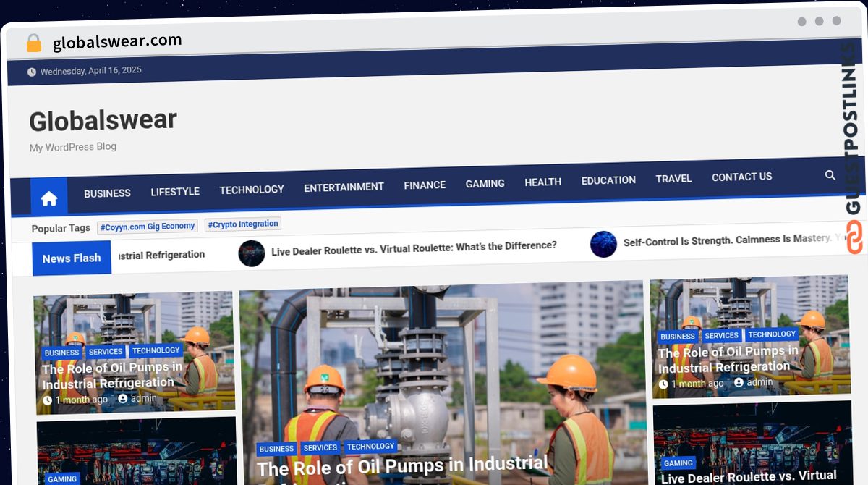Open the CONTACT US page
Screen dimensions: 868x485
pyautogui.click(x=741, y=177)
